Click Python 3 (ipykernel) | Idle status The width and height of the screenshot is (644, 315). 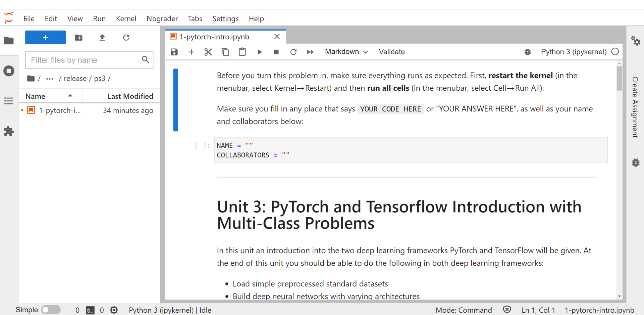tap(170, 310)
